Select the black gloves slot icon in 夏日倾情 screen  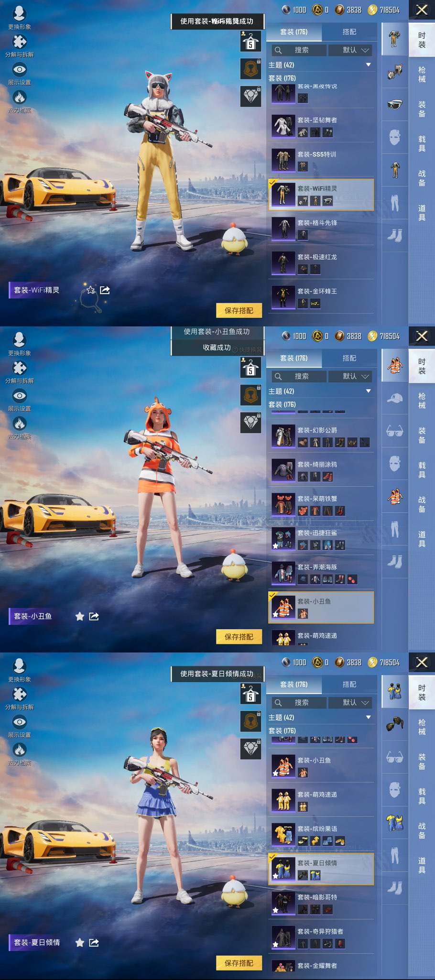[395, 724]
